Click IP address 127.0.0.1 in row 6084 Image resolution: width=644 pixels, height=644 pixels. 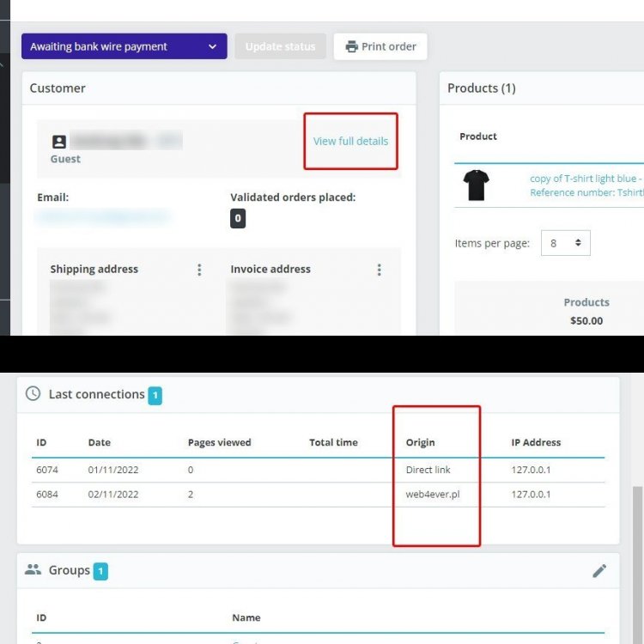pyautogui.click(x=531, y=494)
